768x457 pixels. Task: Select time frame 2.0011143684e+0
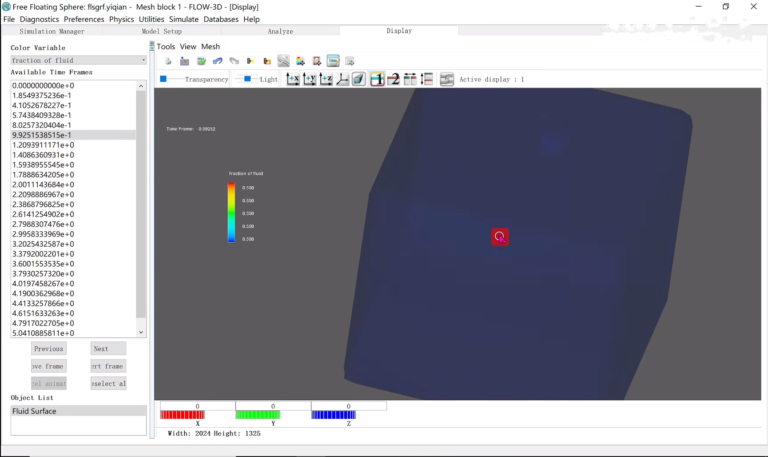pyautogui.click(x=73, y=185)
